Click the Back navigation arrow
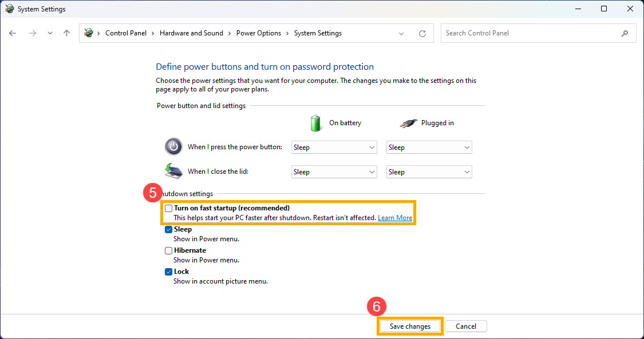 coord(13,33)
